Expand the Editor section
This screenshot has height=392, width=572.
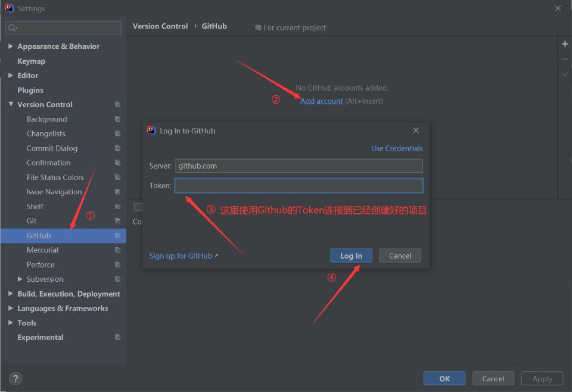[11, 76]
